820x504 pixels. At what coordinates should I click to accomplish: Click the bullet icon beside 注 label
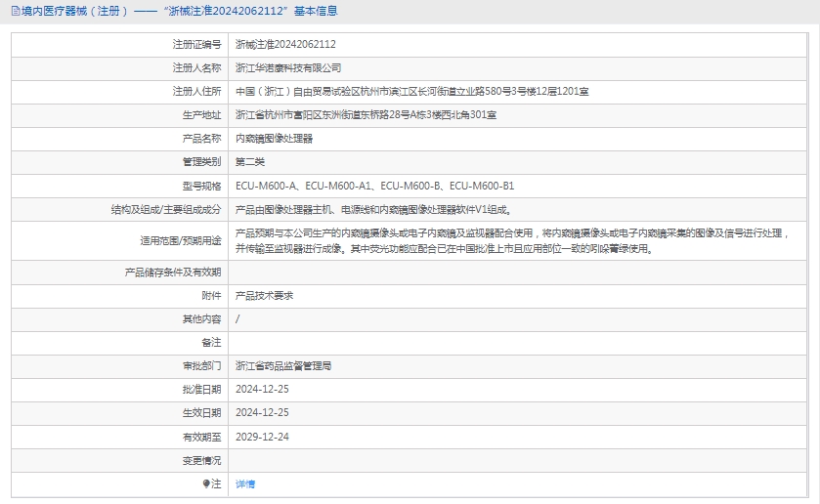tap(206, 483)
